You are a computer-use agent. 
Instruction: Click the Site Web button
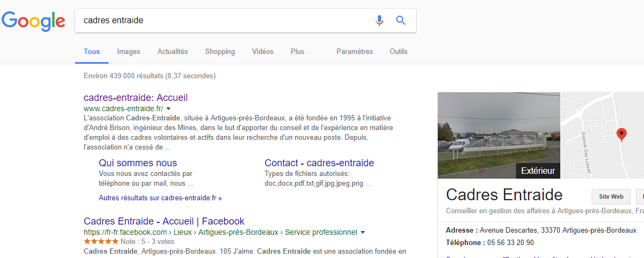611,197
